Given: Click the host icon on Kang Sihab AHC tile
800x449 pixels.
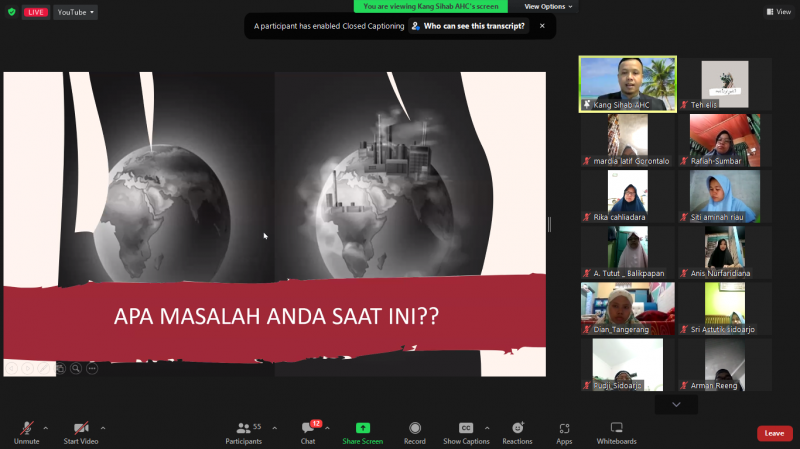Looking at the screenshot, I should (x=587, y=105).
